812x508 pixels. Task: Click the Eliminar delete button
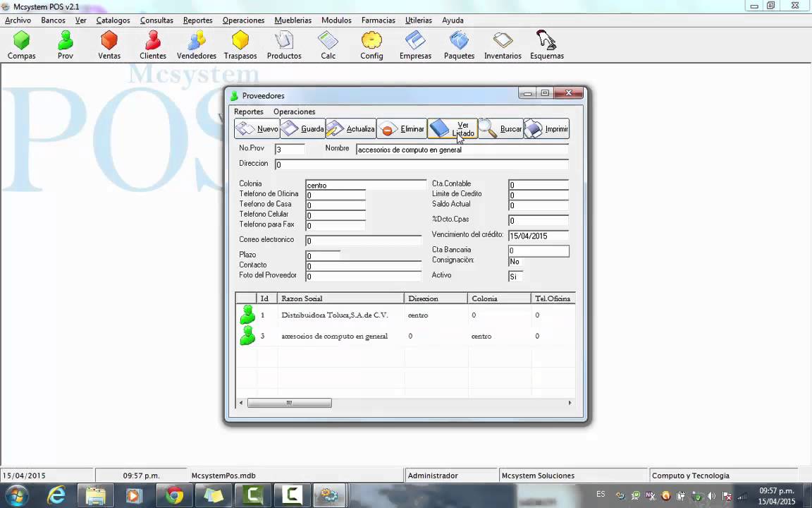tap(401, 128)
